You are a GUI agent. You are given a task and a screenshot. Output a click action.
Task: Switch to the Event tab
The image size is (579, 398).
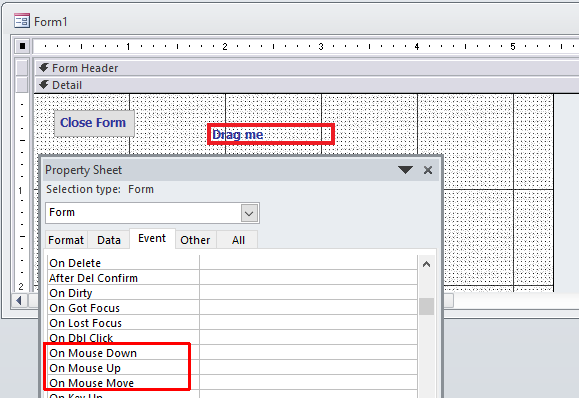pyautogui.click(x=152, y=239)
